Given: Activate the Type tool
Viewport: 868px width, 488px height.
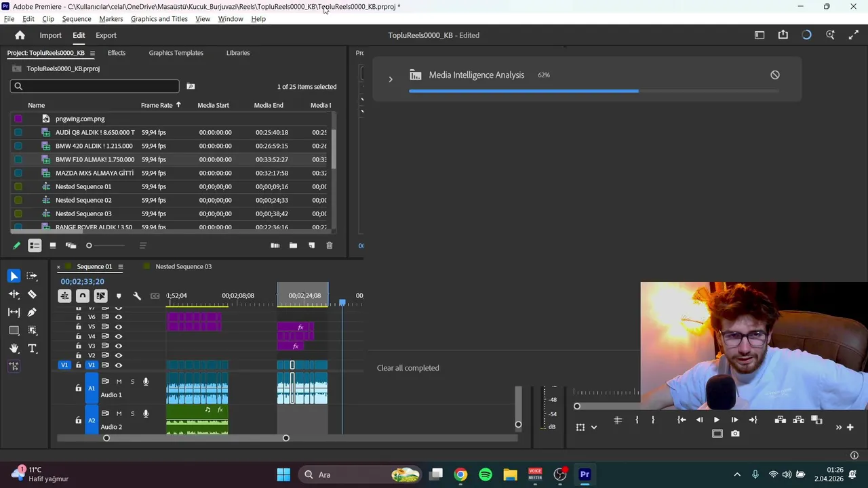Looking at the screenshot, I should [32, 348].
